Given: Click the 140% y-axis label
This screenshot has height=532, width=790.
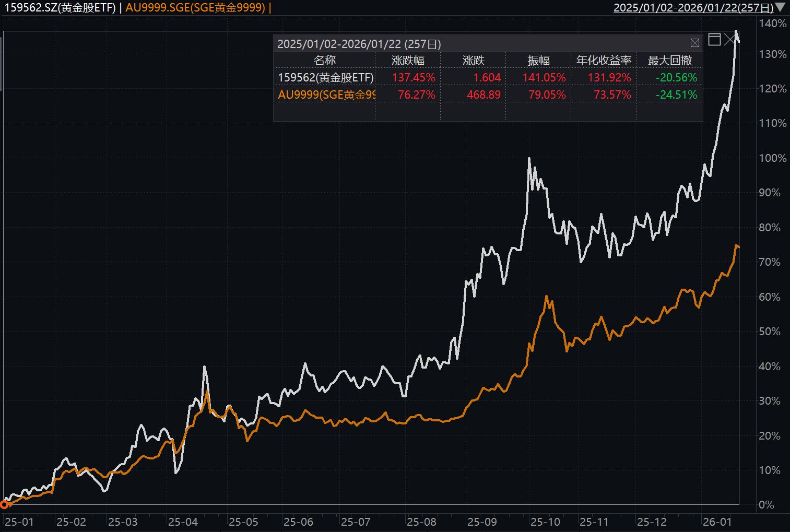Looking at the screenshot, I should tap(773, 23).
